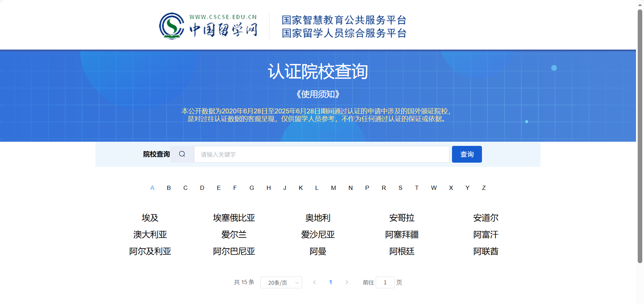Screen dimensions: 644x304
Task: Select letter W filter
Action: click(x=434, y=188)
